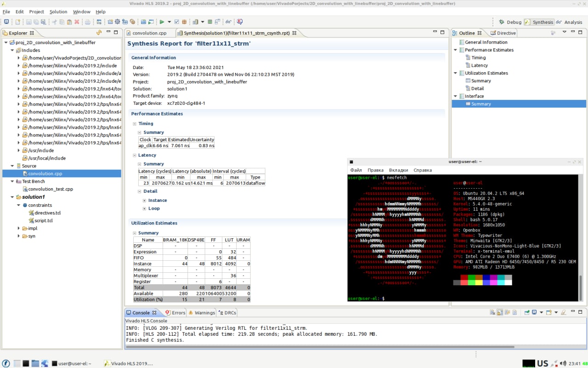The image size is (588, 368).
Task: Click the US keyboard layout indicator
Action: point(543,363)
